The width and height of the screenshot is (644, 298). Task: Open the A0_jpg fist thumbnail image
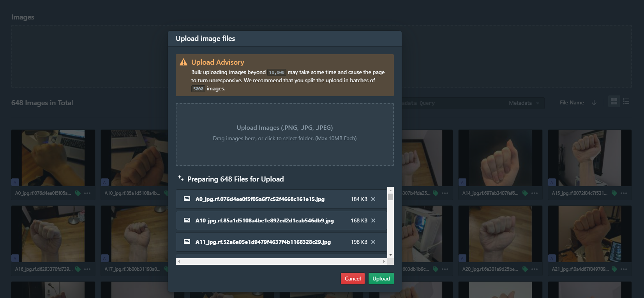[x=53, y=158]
